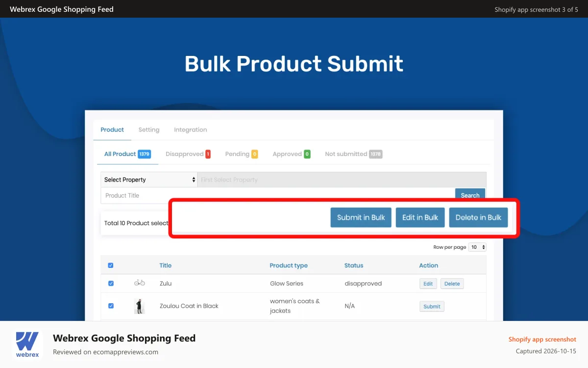Uncheck the Zulu row checkbox
Viewport: 588px width, 368px height.
111,283
